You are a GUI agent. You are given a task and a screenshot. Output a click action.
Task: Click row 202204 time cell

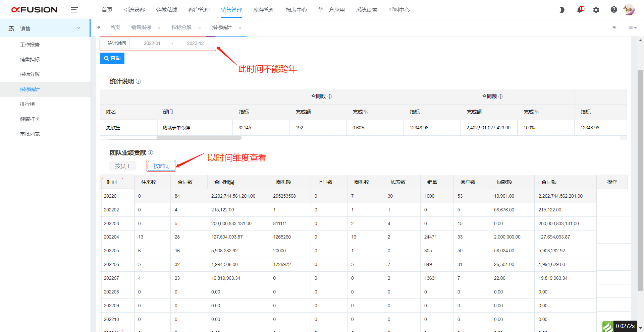[111, 237]
